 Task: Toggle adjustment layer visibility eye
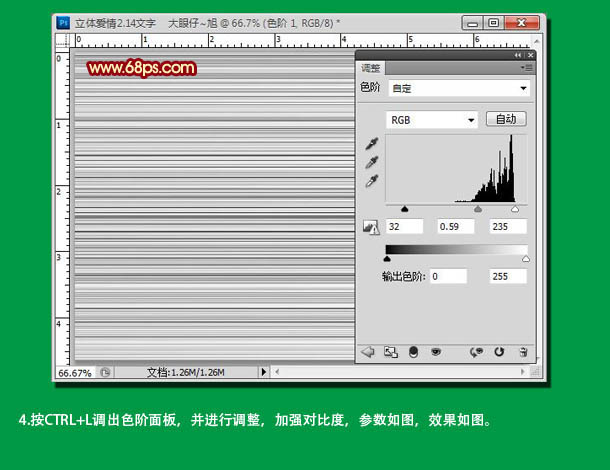pos(436,352)
